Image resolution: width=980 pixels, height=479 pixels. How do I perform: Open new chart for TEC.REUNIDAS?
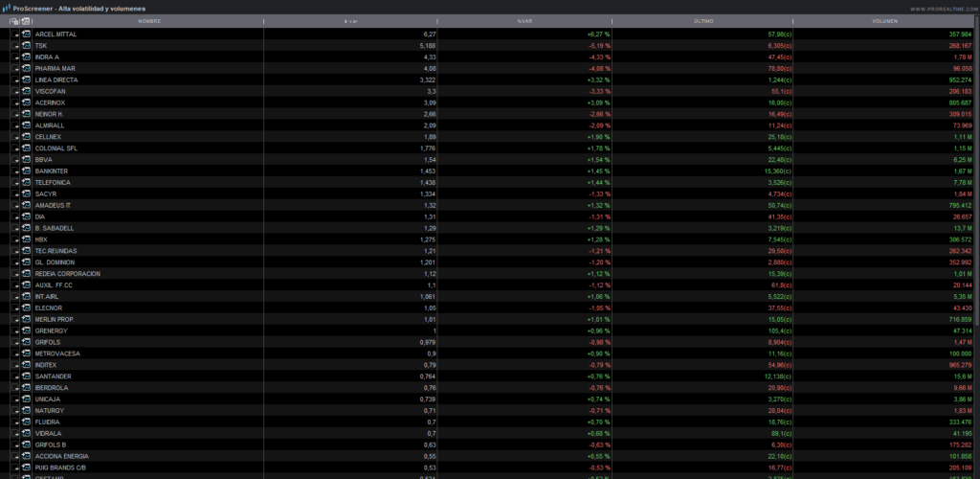[26, 251]
